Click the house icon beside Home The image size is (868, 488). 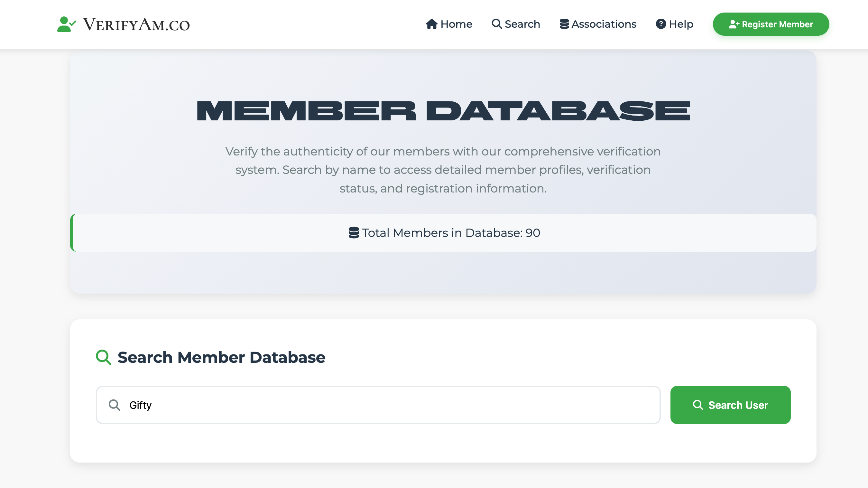click(x=431, y=24)
